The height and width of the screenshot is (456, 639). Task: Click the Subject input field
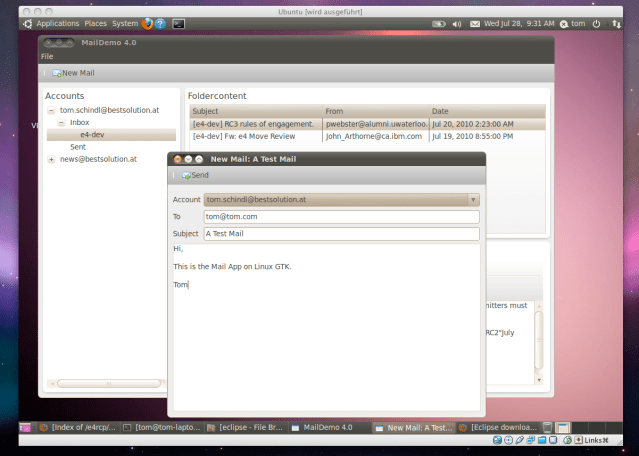point(340,234)
